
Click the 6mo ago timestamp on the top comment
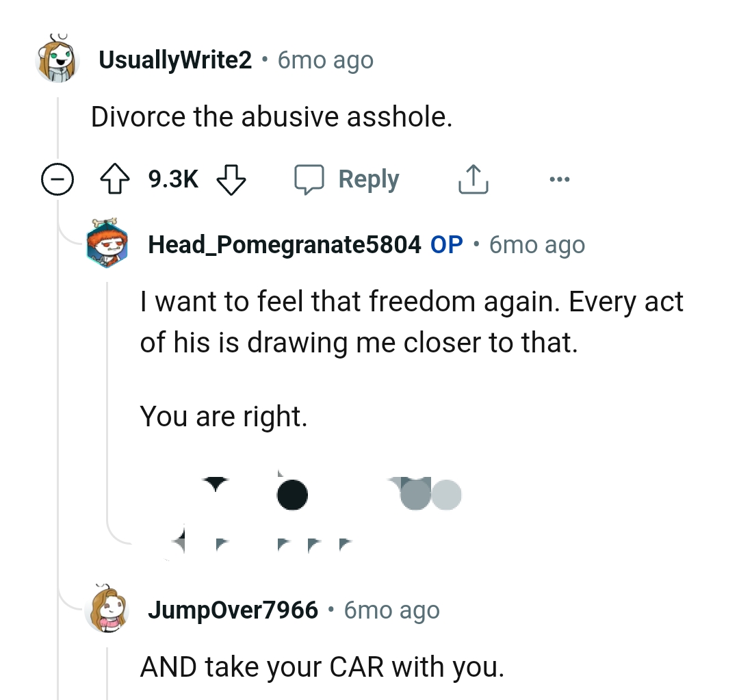[324, 60]
